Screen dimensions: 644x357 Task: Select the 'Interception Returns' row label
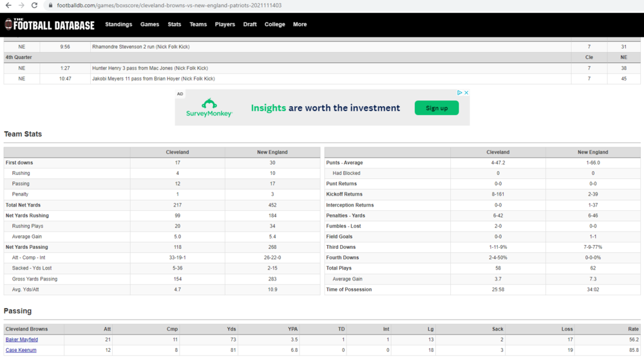(350, 205)
